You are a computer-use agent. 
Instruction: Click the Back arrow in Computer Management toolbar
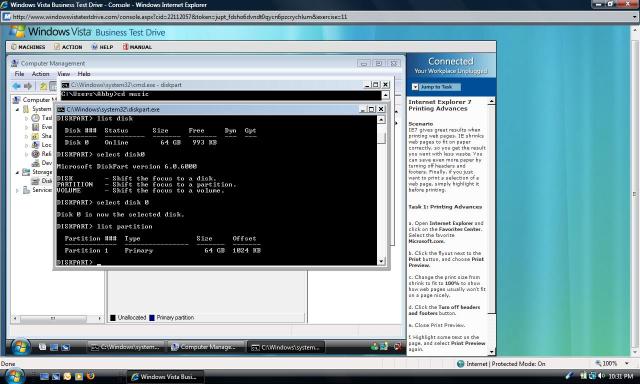pyautogui.click(x=17, y=86)
